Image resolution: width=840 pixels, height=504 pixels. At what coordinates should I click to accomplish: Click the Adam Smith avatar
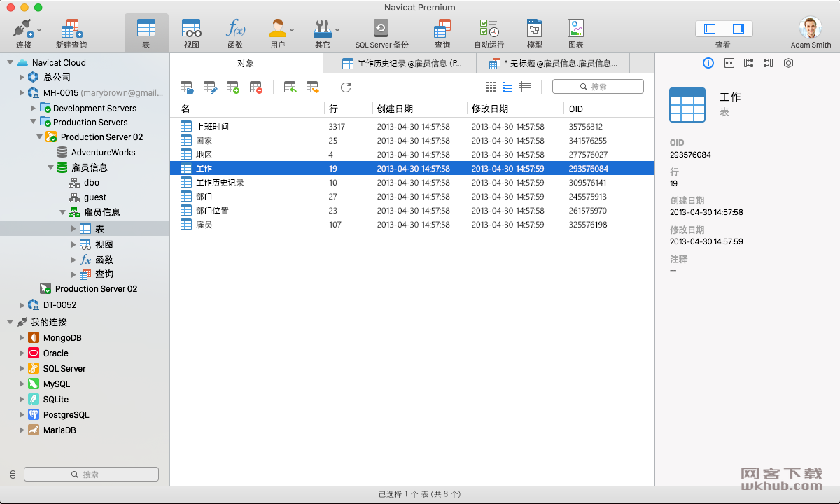click(811, 28)
